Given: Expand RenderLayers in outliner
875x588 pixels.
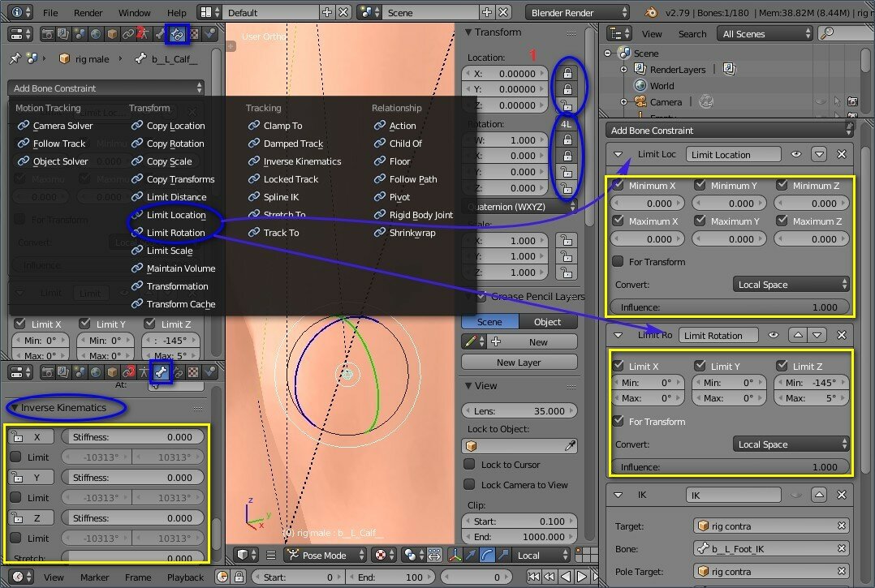Looking at the screenshot, I should 624,70.
